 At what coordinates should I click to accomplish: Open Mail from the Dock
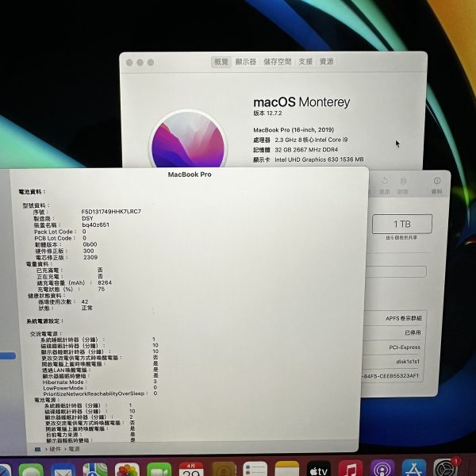pyautogui.click(x=63, y=470)
